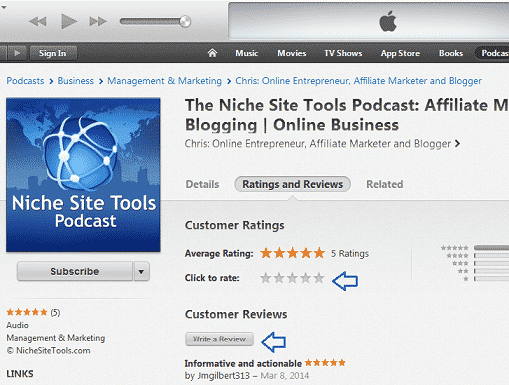
Task: Rate the podcast five stars
Action: [319, 278]
